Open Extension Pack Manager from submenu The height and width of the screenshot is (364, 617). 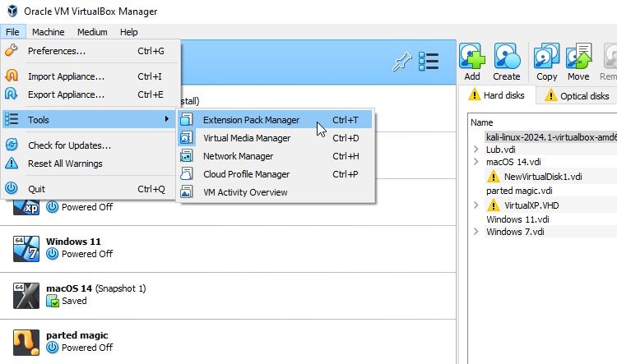[x=251, y=120]
